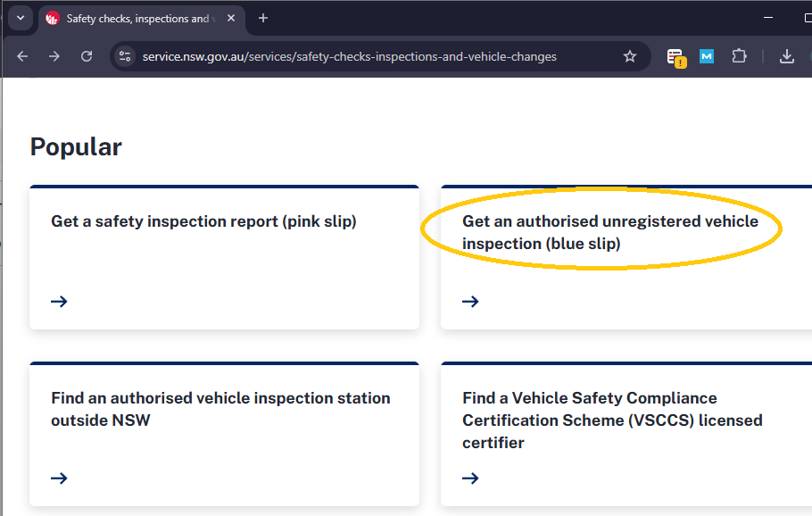The height and width of the screenshot is (516, 812).
Task: Open Get a safety inspection report (pink slip)
Action: (x=203, y=221)
